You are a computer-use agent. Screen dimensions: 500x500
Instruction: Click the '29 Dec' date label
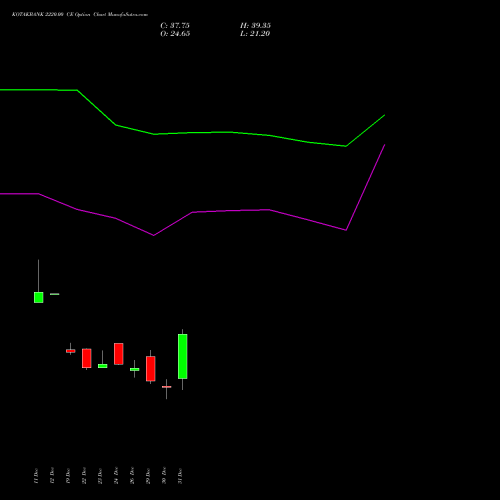click(x=148, y=476)
